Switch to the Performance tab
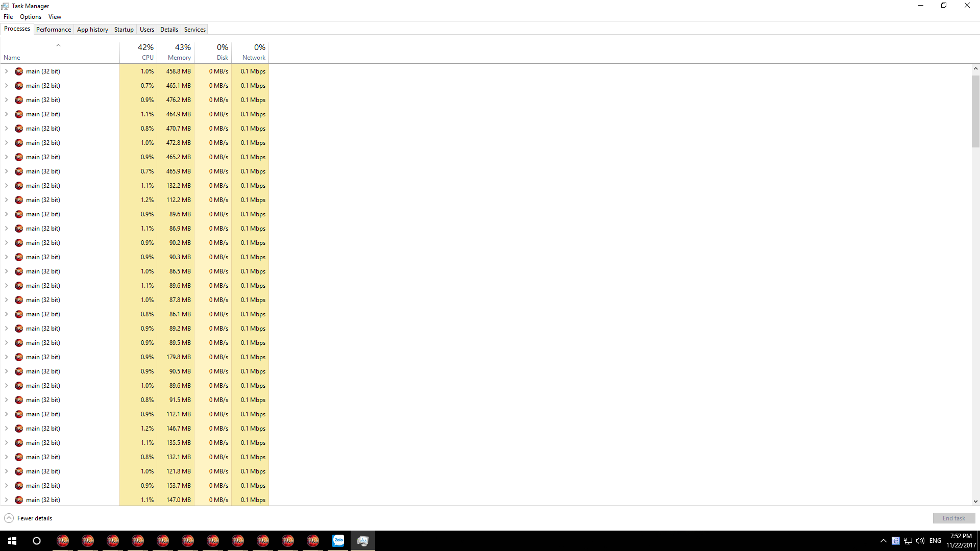 click(x=54, y=30)
